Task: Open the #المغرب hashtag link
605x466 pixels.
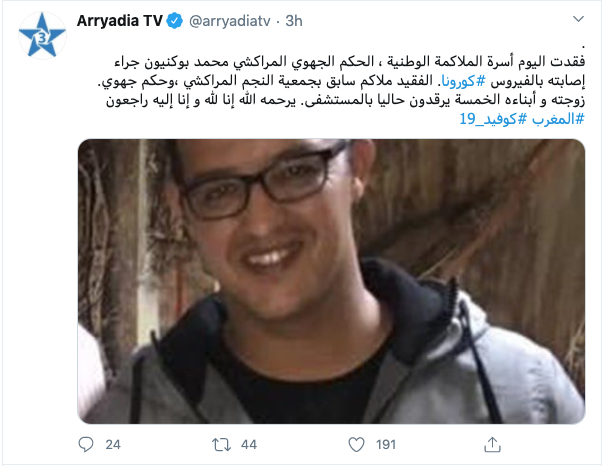Action: click(x=558, y=119)
